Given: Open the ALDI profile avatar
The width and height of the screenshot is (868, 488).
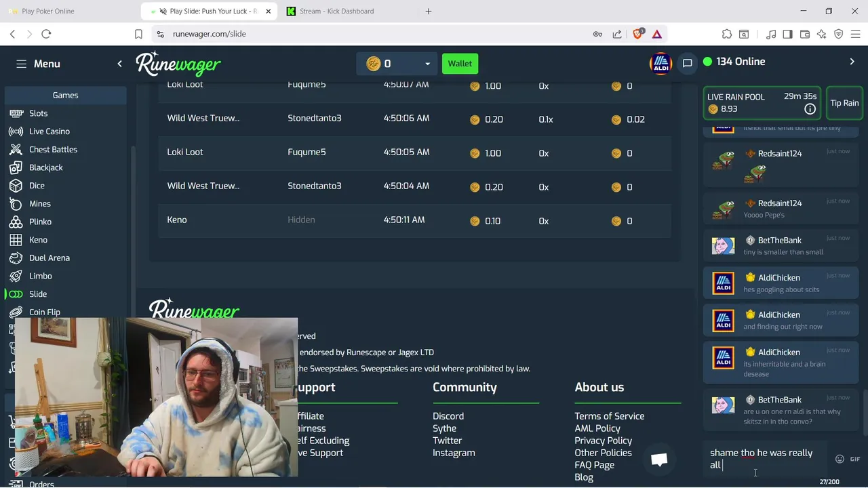Looking at the screenshot, I should (x=660, y=63).
